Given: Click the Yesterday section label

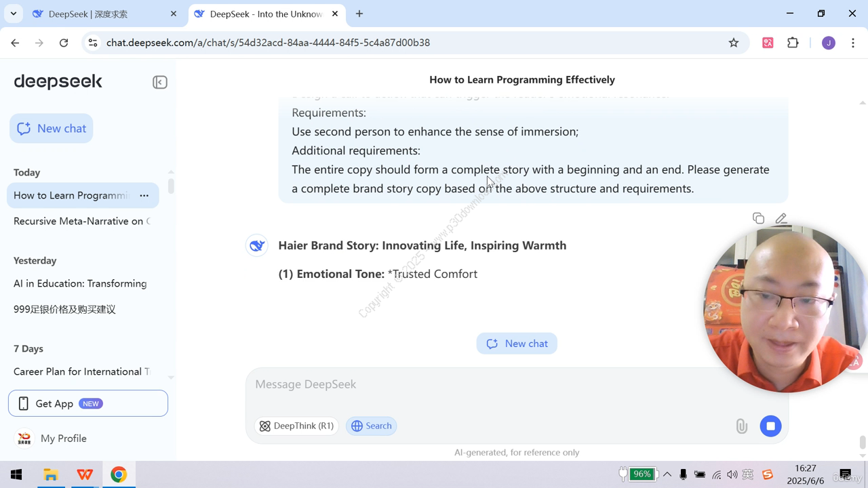Looking at the screenshot, I should [x=35, y=260].
